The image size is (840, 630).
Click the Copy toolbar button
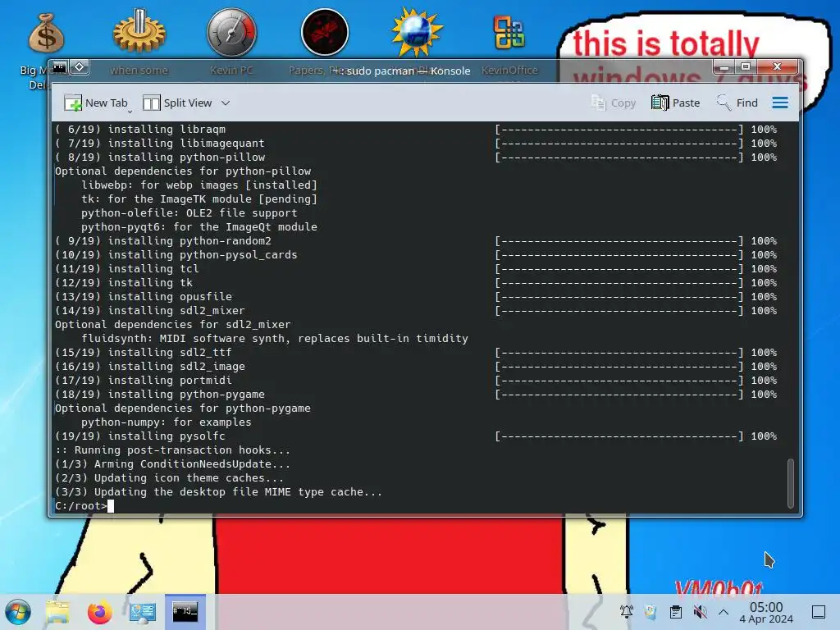(614, 103)
